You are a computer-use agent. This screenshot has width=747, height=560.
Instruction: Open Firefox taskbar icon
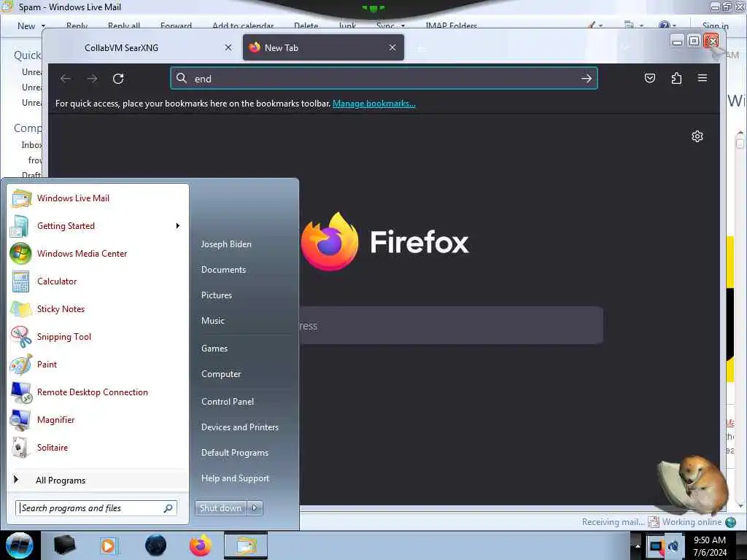[201, 545]
